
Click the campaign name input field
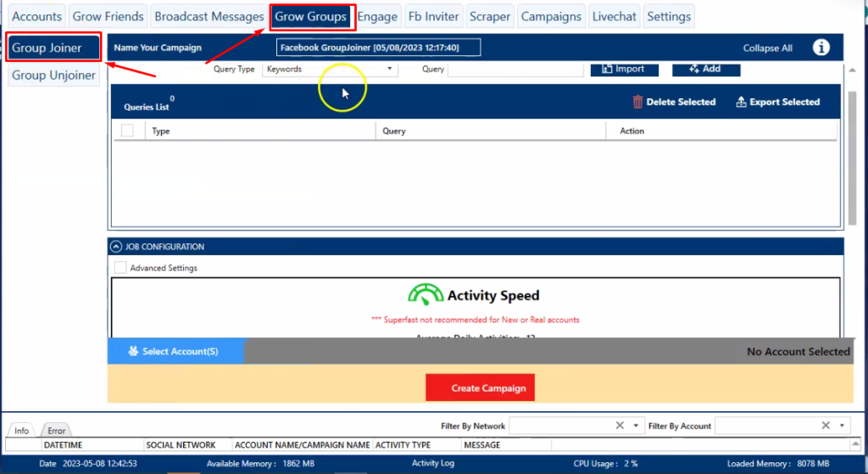coord(378,47)
